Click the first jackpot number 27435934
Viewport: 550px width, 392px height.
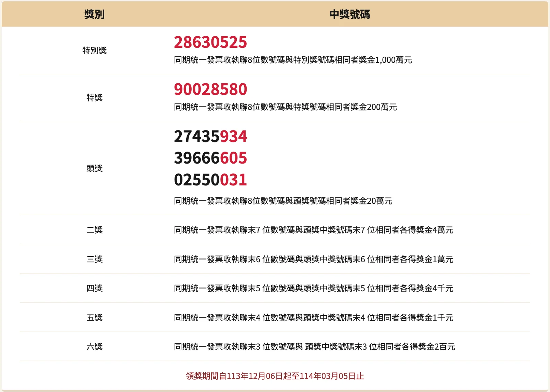pos(210,137)
